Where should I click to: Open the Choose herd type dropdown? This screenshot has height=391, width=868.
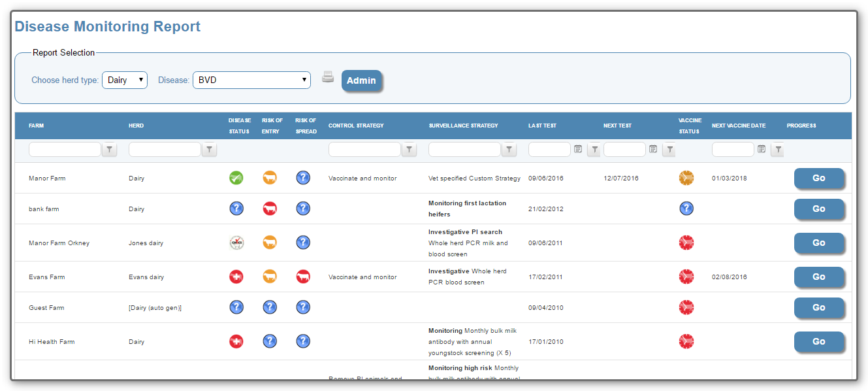coord(125,80)
